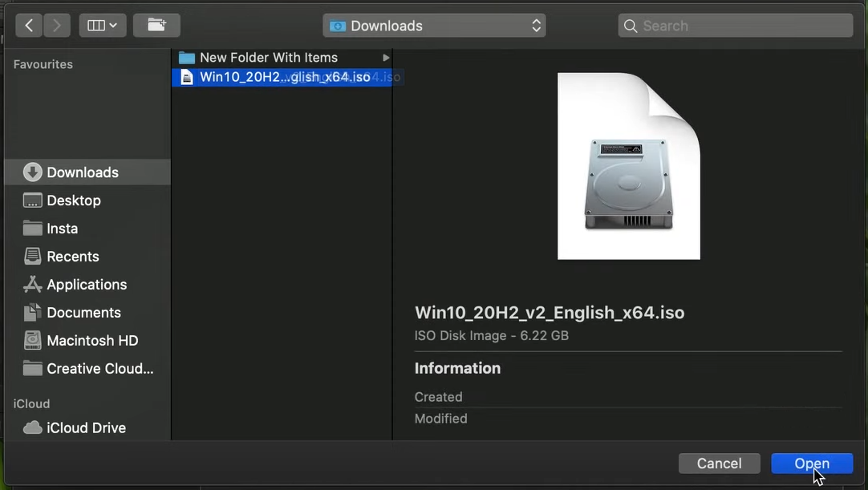Click the iCloud Drive cloud icon

coord(33,427)
